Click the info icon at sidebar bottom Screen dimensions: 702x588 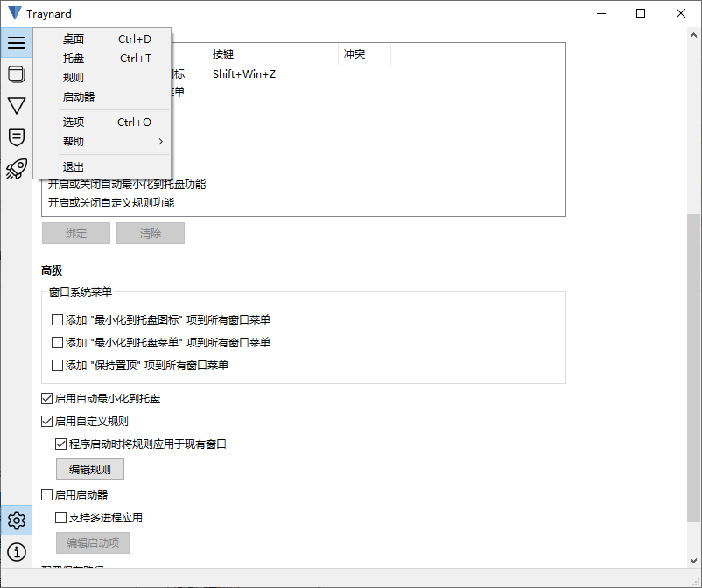[16, 552]
